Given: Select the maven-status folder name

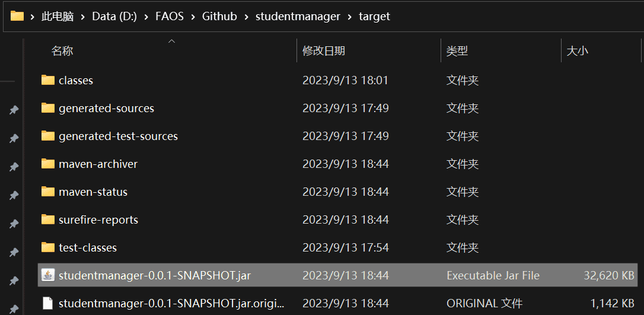Looking at the screenshot, I should [x=93, y=192].
